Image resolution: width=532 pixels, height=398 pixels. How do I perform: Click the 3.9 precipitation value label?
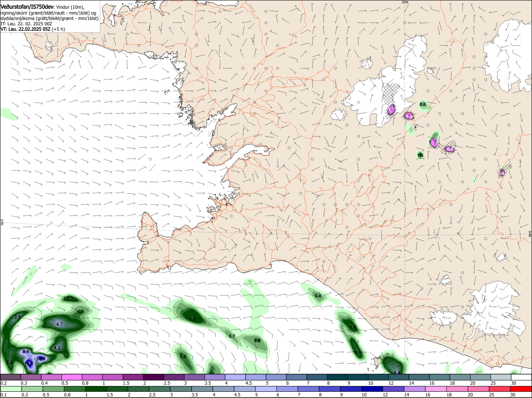(17, 317)
